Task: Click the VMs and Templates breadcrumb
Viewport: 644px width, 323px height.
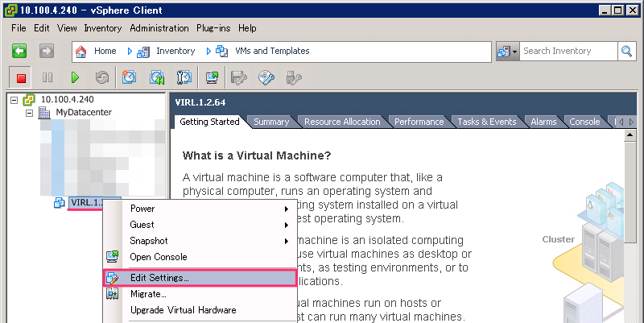Action: [272, 51]
